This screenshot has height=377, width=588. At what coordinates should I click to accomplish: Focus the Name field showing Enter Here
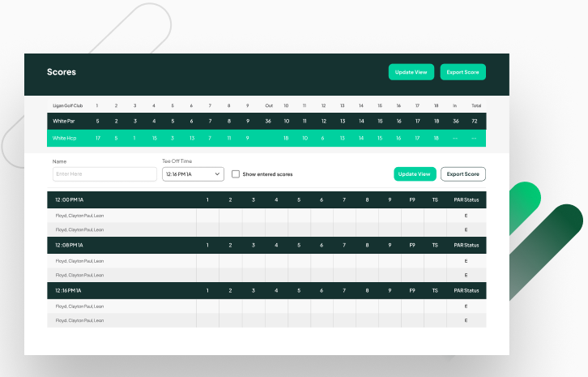tap(104, 174)
